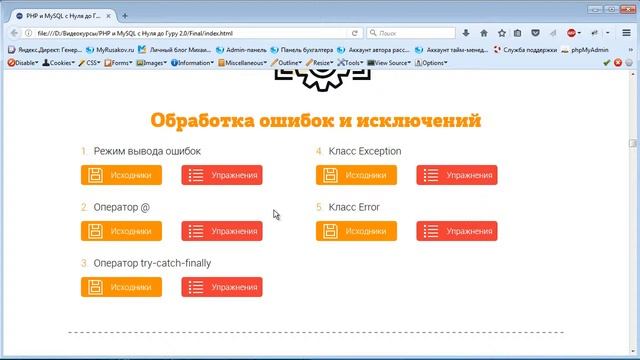Open the Disable dropdown menu
Image resolution: width=640 pixels, height=360 pixels.
(23, 63)
